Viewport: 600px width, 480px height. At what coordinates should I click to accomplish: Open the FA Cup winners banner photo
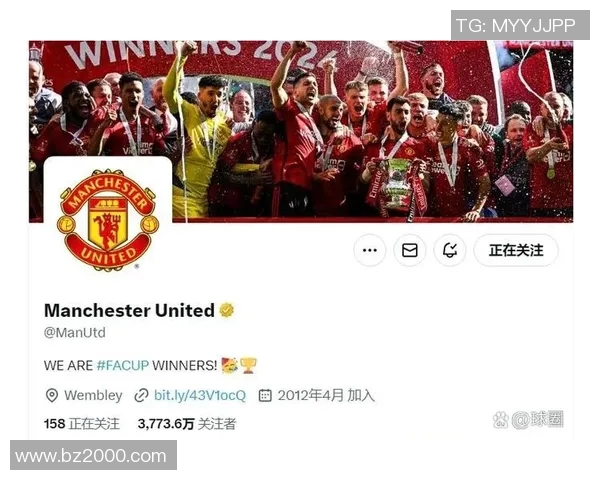[x=301, y=131]
